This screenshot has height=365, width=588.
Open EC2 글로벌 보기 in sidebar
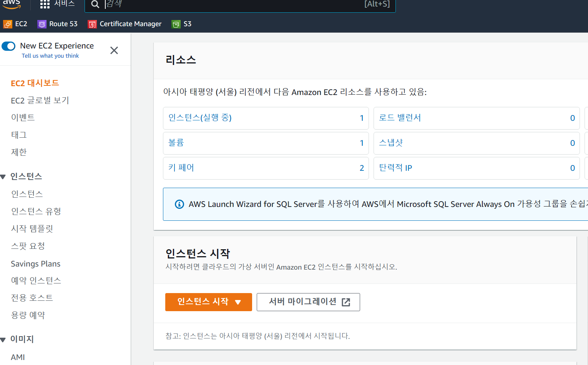[x=40, y=100]
